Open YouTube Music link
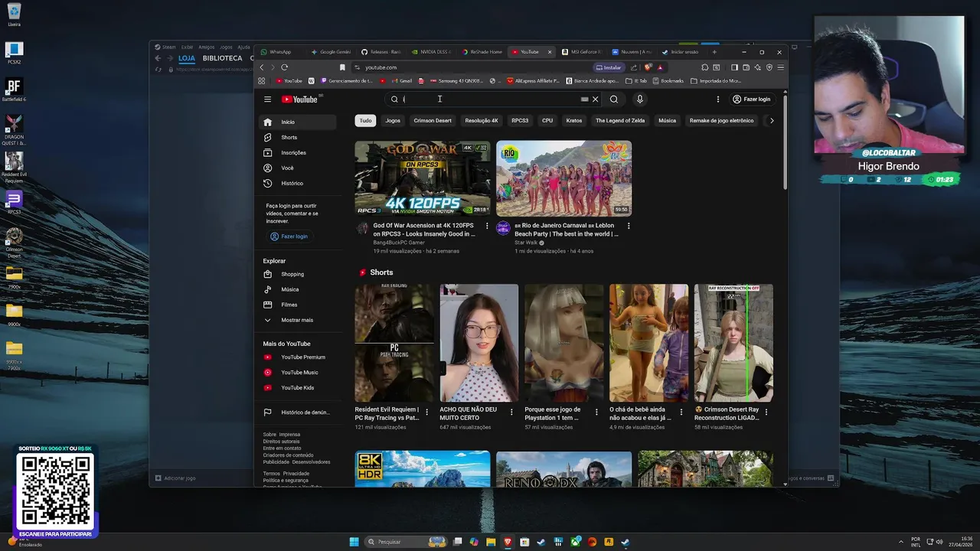 coord(297,373)
